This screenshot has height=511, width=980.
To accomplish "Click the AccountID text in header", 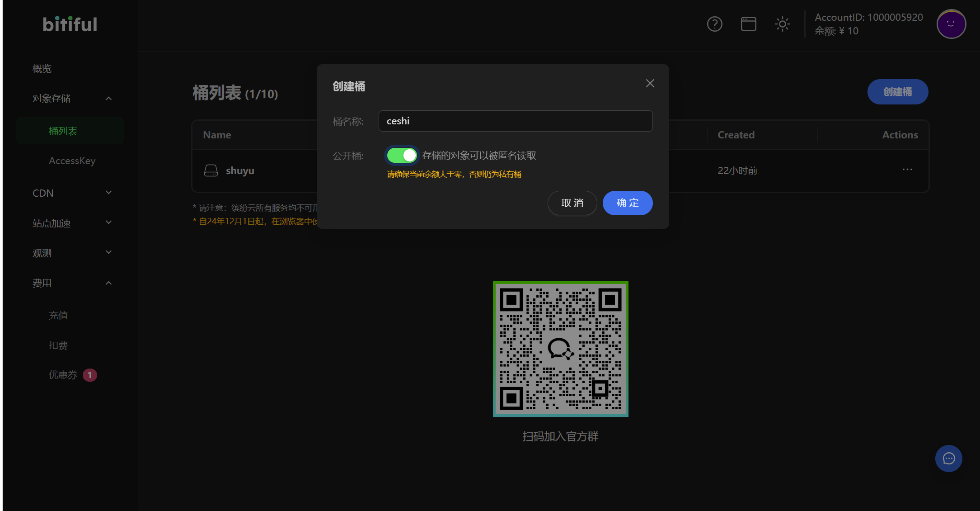I will coord(869,18).
